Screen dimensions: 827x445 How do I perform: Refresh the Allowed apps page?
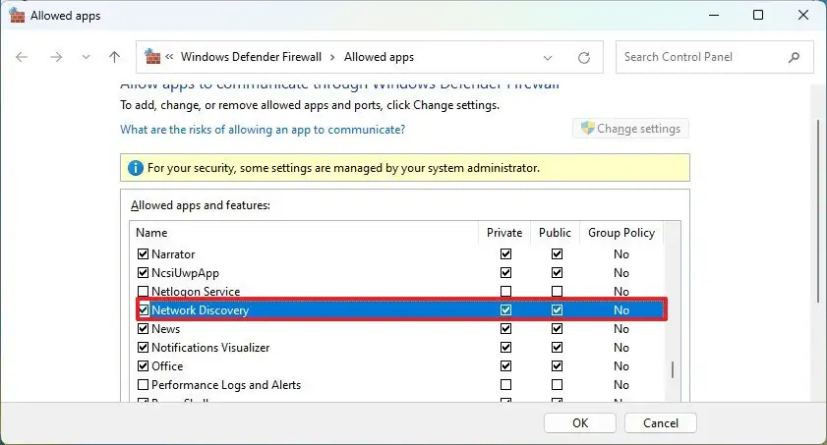click(x=584, y=57)
